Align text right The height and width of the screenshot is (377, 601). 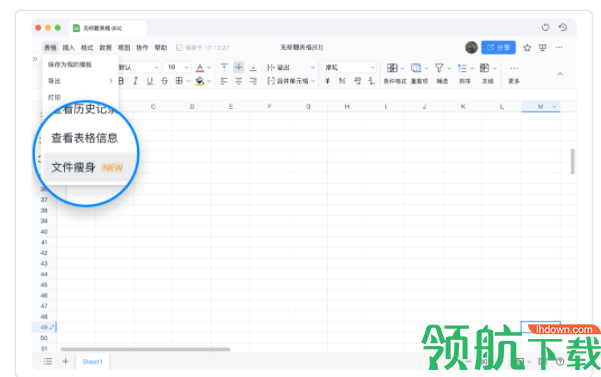pos(253,81)
